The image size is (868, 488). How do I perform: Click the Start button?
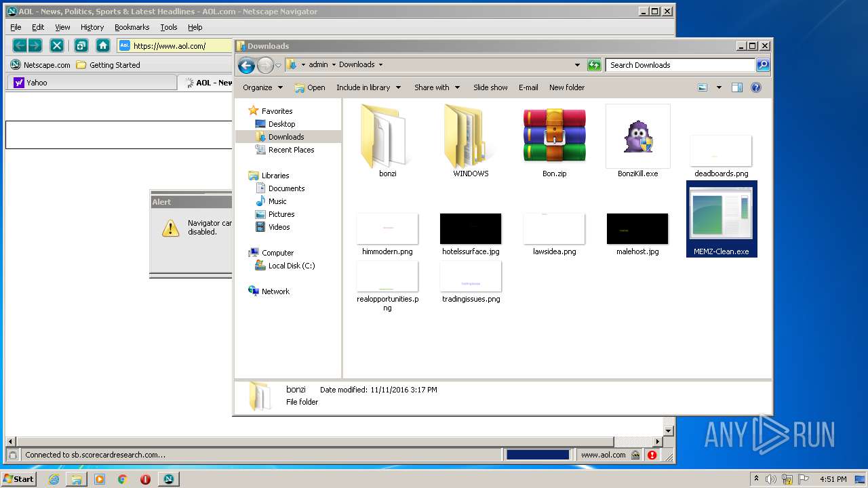click(x=18, y=479)
